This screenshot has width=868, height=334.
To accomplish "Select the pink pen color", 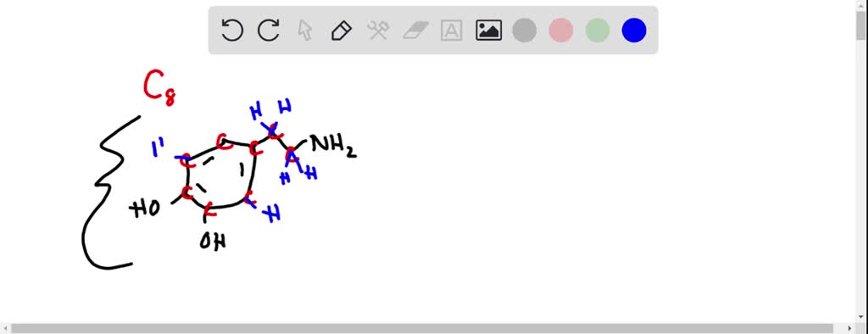I will [x=561, y=30].
